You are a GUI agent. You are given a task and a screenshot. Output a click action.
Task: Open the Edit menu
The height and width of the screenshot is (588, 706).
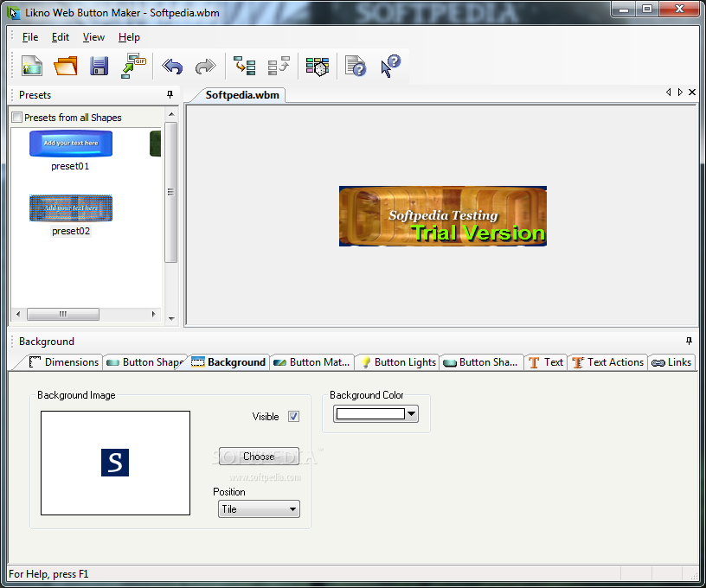click(61, 37)
